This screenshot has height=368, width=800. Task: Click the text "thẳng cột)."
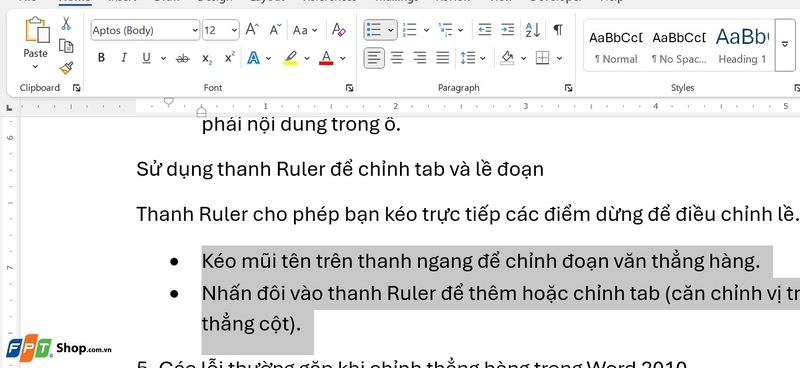tap(252, 325)
